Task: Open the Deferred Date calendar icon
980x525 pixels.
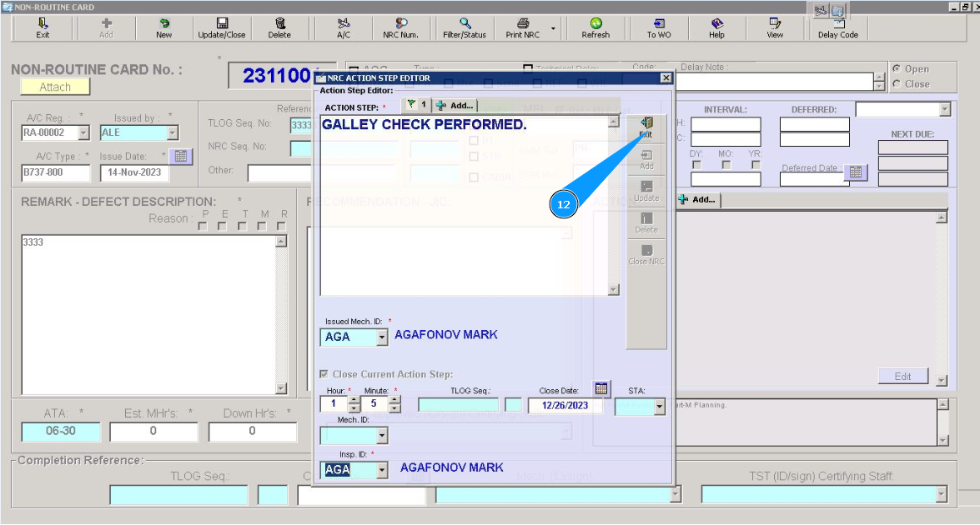Action: [856, 172]
